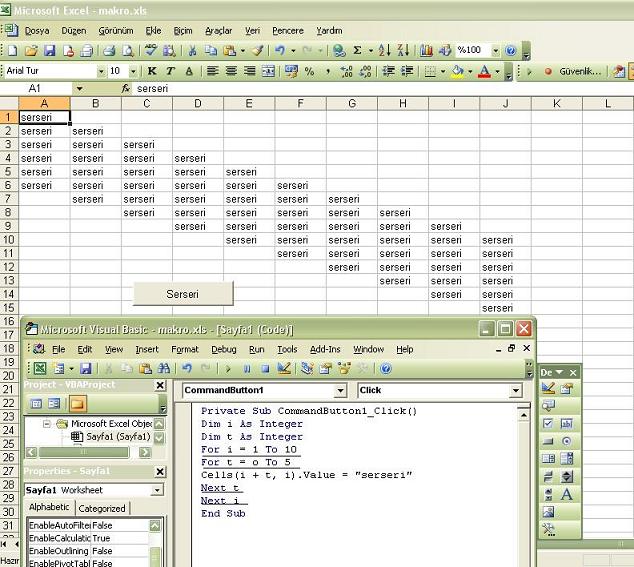Viewport: 634px width, 567px height.
Task: Switch to the Alphabetic properties tab
Action: tap(49, 507)
